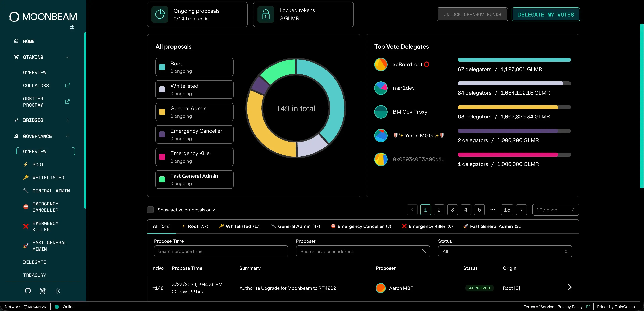Select the Whitelisted proposal category card
Screen dimensions: 644x311
pos(194,90)
